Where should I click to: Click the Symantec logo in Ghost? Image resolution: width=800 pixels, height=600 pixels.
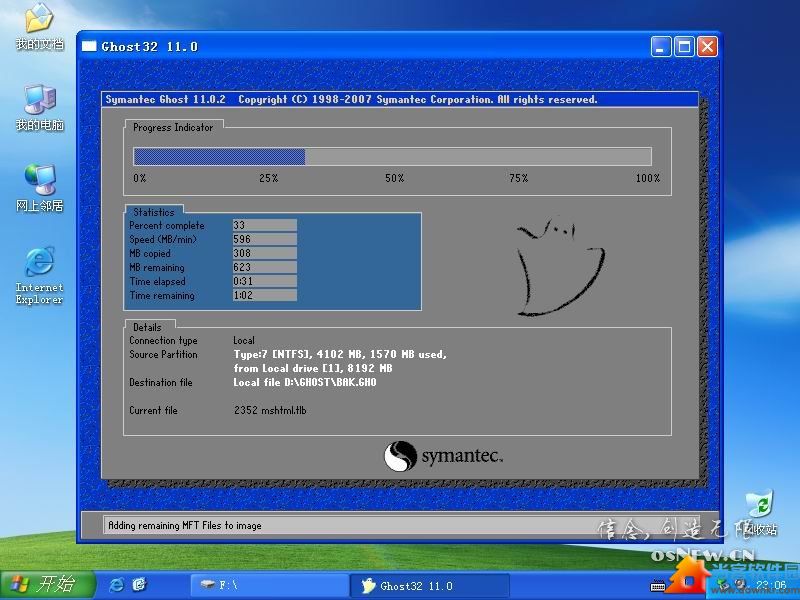(443, 456)
